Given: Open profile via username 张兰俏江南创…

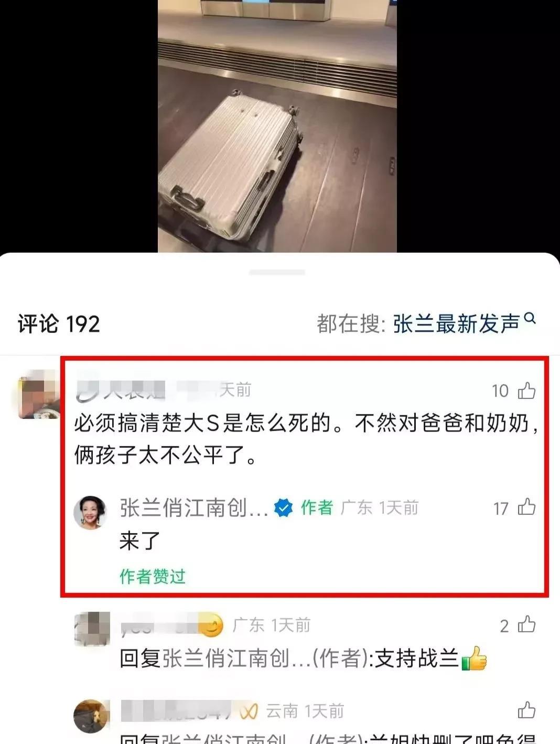Looking at the screenshot, I should click(194, 508).
